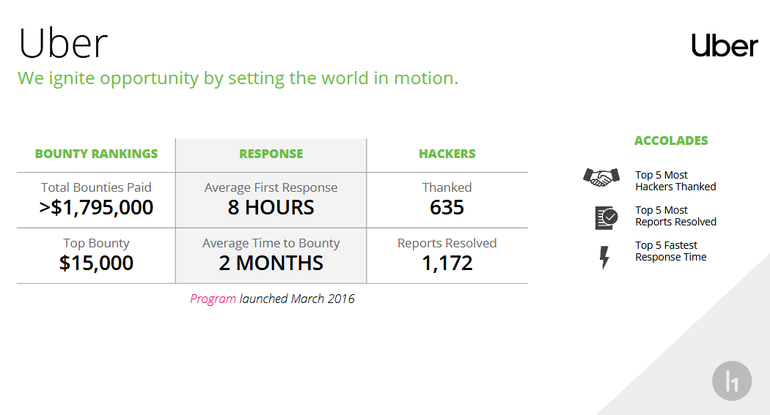This screenshot has height=415, width=770.
Task: Click the 2 MONTHS time to bounty
Action: (x=271, y=263)
